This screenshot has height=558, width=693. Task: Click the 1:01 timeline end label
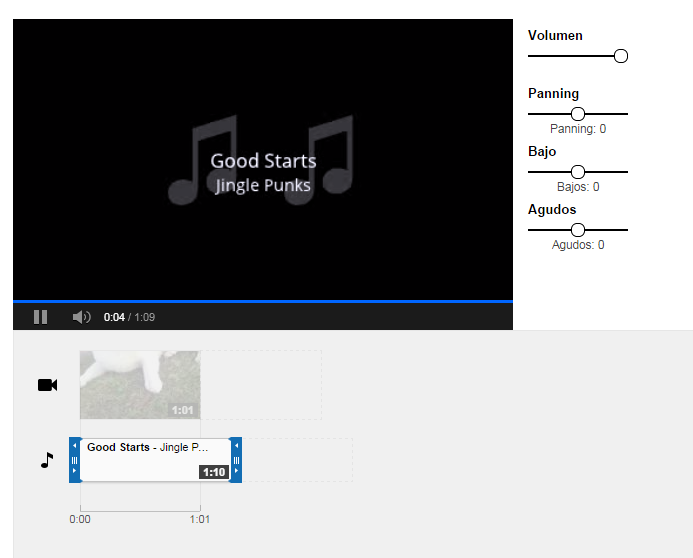click(200, 519)
